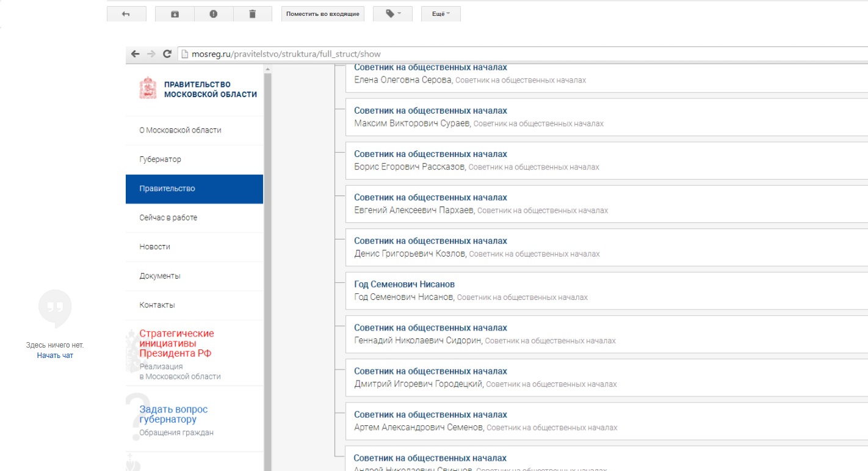868x471 pixels.
Task: Expand the "Ещё" dropdown menu
Action: [441, 14]
